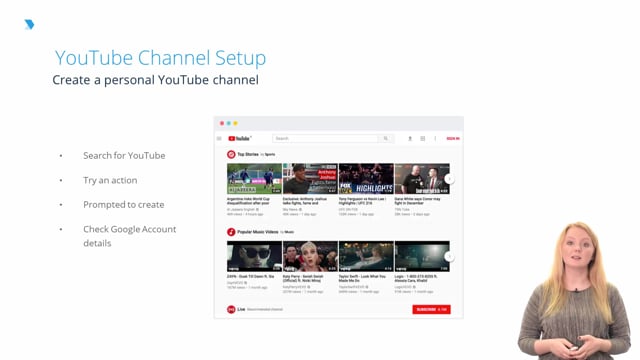Open the ZAYN Dusk Till Dawn thumbnail

pyautogui.click(x=254, y=256)
